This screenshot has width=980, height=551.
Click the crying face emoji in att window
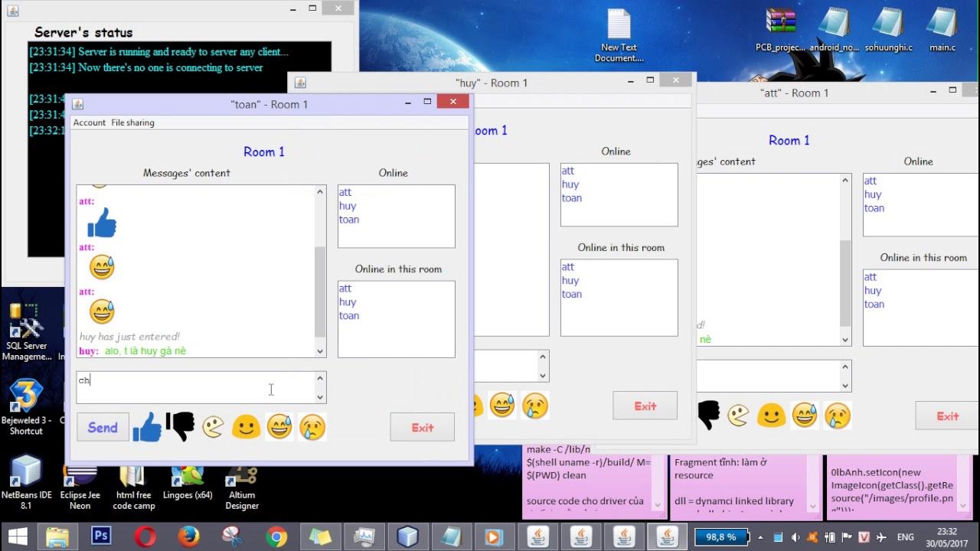pos(838,416)
